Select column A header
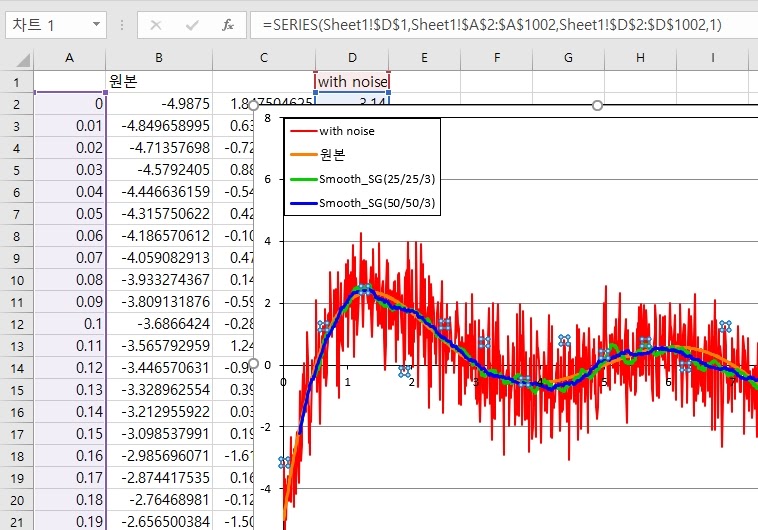 [x=70, y=59]
